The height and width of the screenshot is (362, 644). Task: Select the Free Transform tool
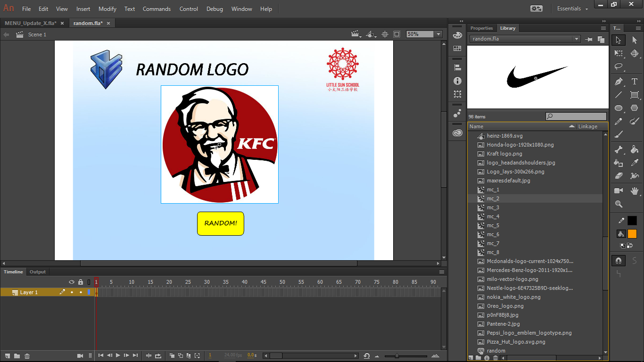pyautogui.click(x=619, y=54)
